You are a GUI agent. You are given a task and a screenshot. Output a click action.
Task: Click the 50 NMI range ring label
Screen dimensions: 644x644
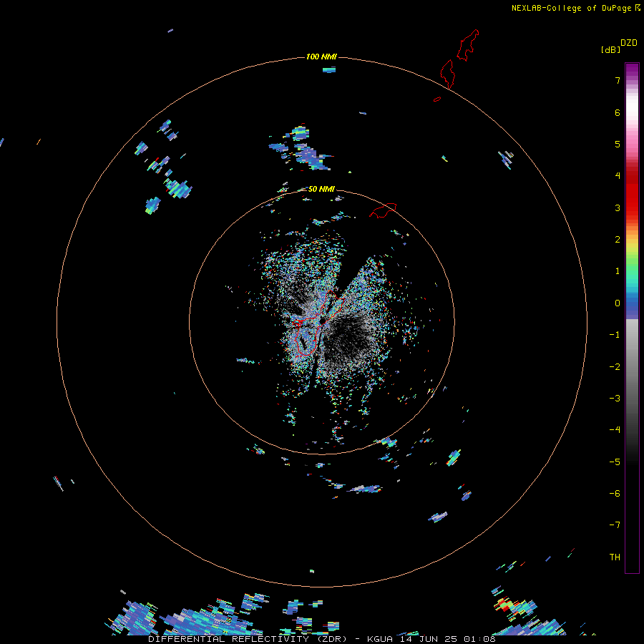pos(321,189)
